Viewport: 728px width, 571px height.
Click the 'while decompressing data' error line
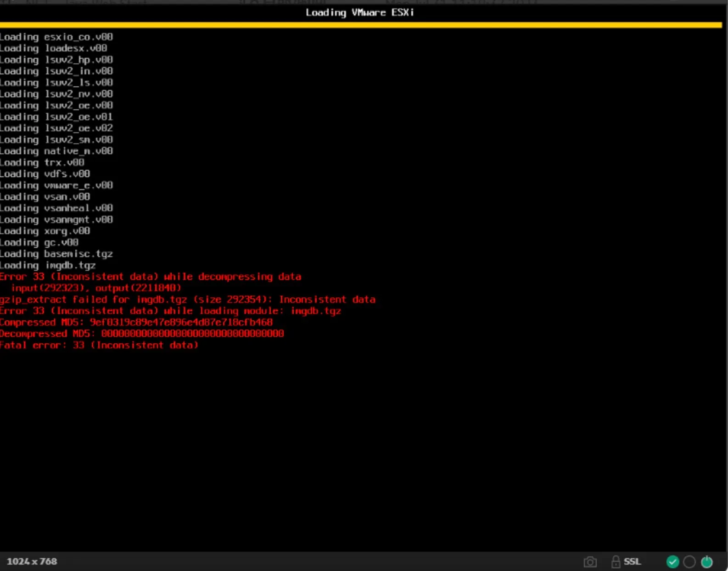[x=151, y=277]
